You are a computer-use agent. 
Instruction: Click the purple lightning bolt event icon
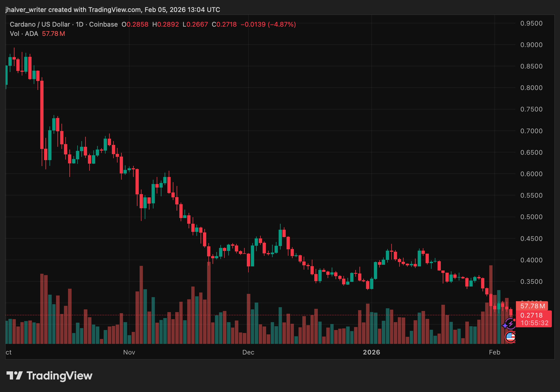point(511,323)
